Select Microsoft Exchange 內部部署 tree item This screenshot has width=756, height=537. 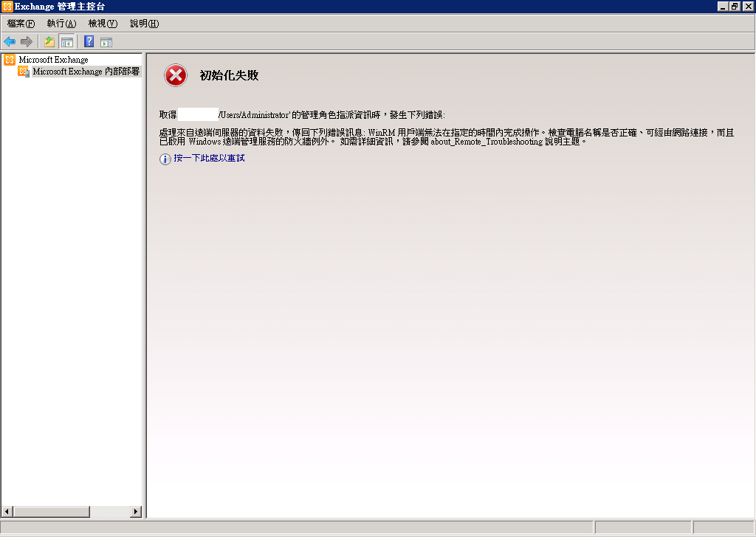pos(86,72)
